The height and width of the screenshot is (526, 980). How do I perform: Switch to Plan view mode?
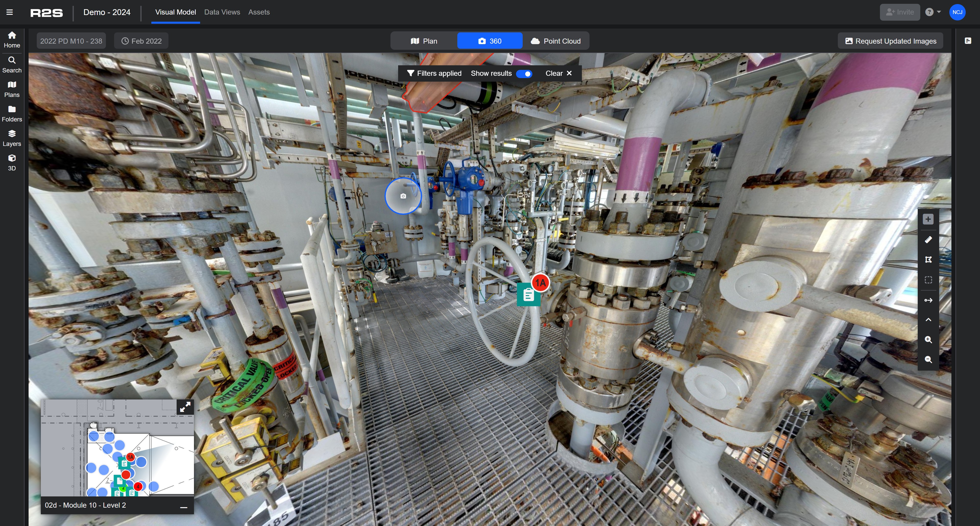tap(424, 41)
